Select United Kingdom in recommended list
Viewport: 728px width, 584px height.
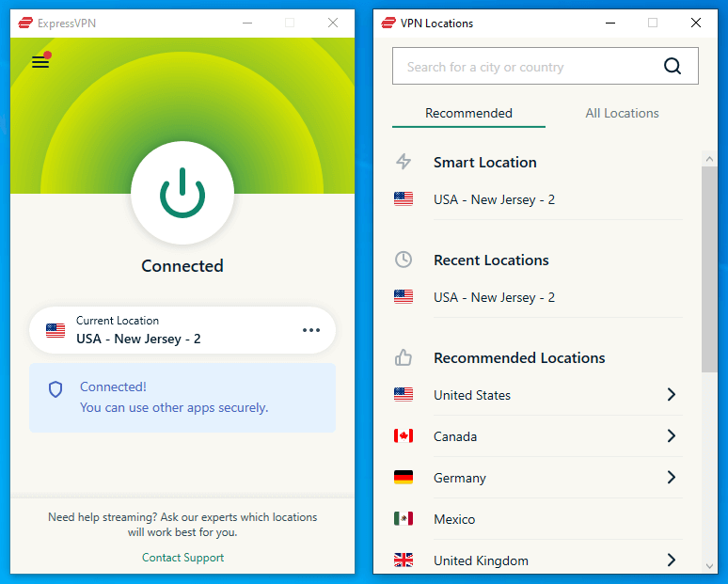point(537,560)
